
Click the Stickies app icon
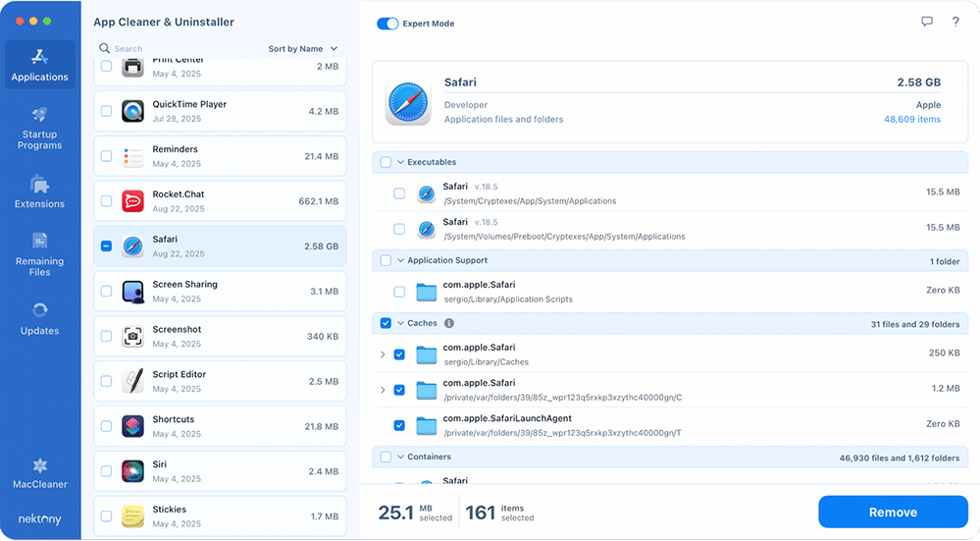coord(132,516)
